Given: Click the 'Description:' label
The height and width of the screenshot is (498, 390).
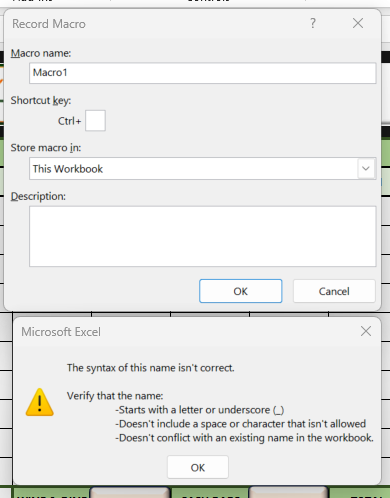Looking at the screenshot, I should click(38, 196).
